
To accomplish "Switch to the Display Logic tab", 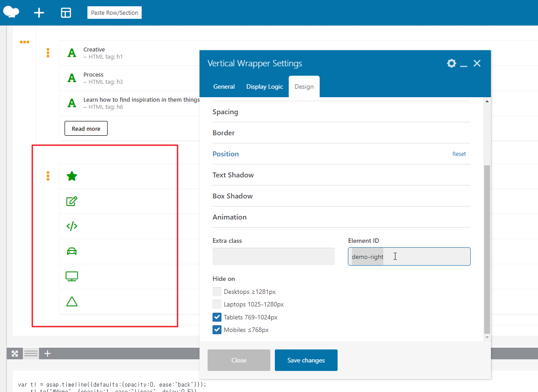I will (x=265, y=86).
